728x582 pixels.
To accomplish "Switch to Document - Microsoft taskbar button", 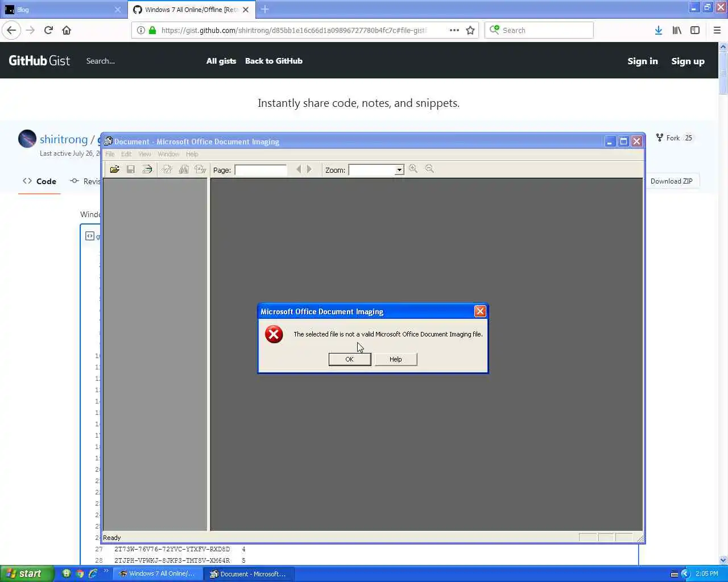I will [x=249, y=574].
